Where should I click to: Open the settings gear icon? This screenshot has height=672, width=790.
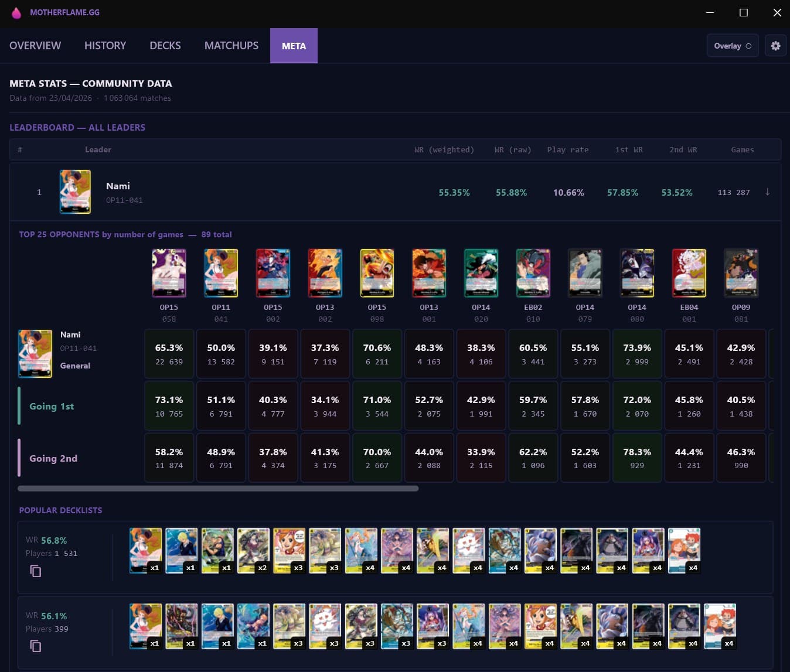click(775, 46)
